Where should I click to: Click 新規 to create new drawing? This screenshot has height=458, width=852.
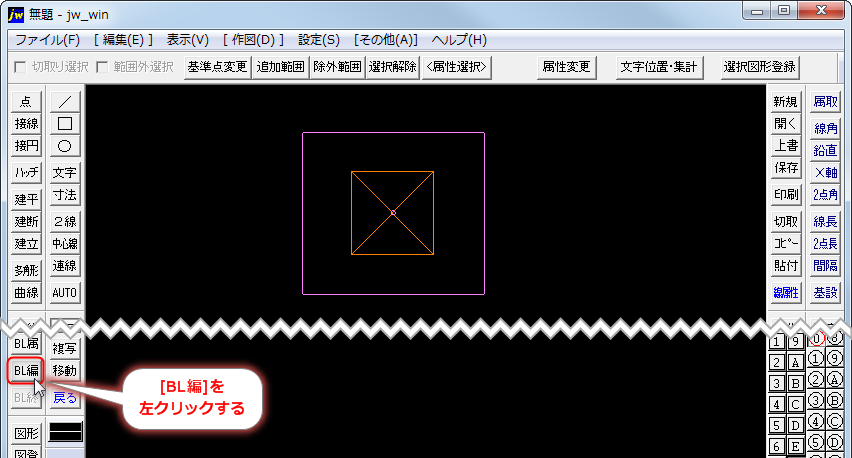786,102
